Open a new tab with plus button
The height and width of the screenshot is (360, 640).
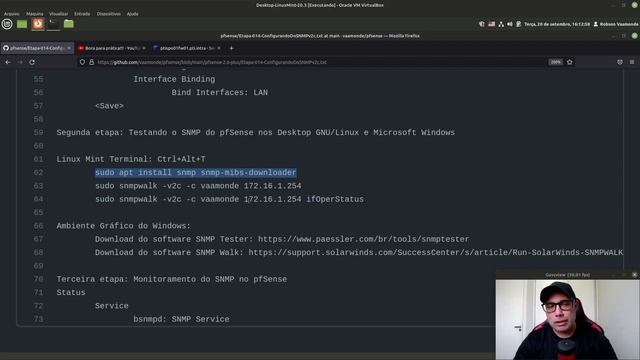pos(231,48)
